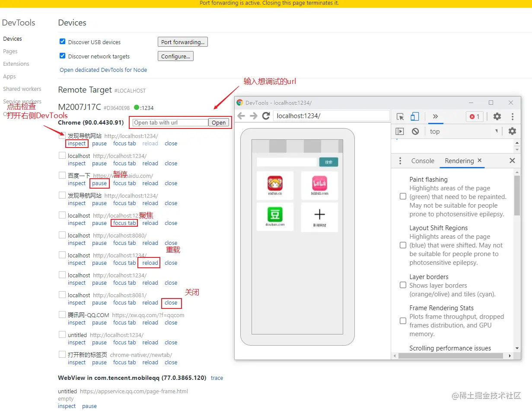Close the Rendering tab with its x
This screenshot has width=532, height=411.
[480, 161]
